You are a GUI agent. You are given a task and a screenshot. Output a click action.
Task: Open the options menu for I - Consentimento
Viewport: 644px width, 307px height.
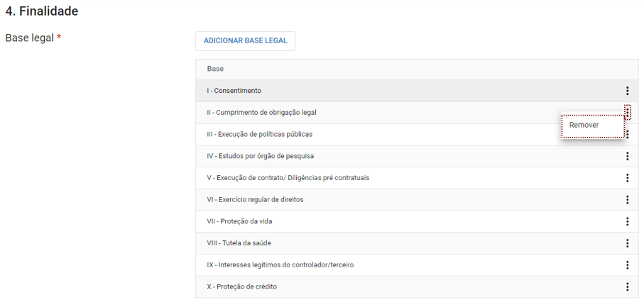click(x=627, y=91)
